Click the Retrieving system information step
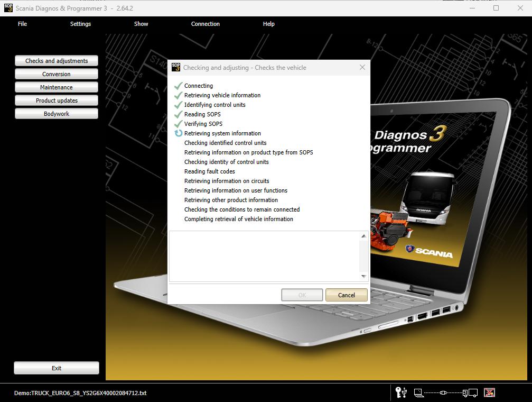 222,133
